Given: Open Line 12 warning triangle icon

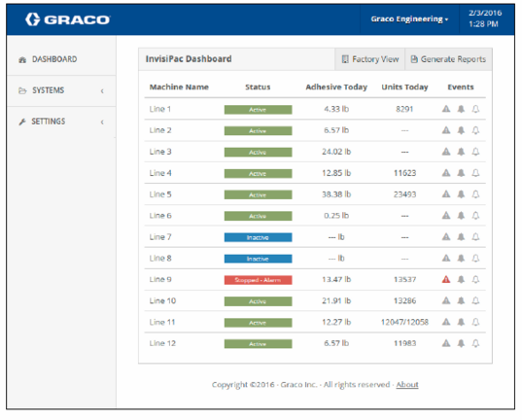Looking at the screenshot, I should 446,343.
